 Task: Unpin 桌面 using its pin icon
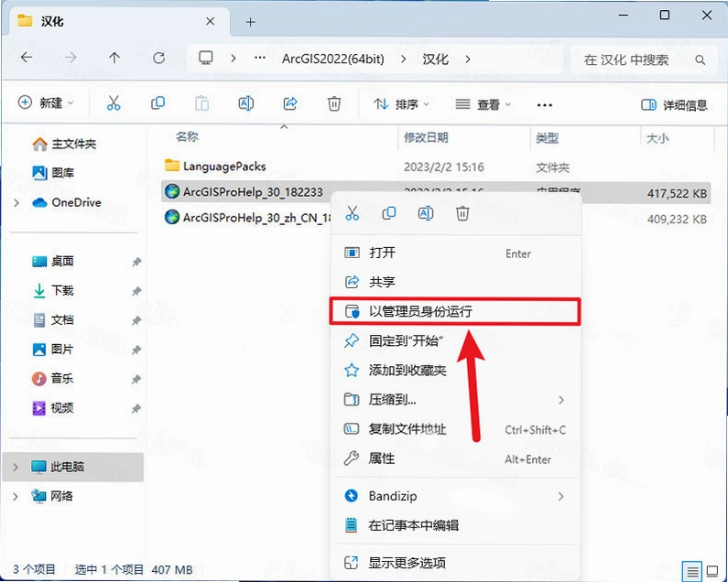click(x=136, y=262)
